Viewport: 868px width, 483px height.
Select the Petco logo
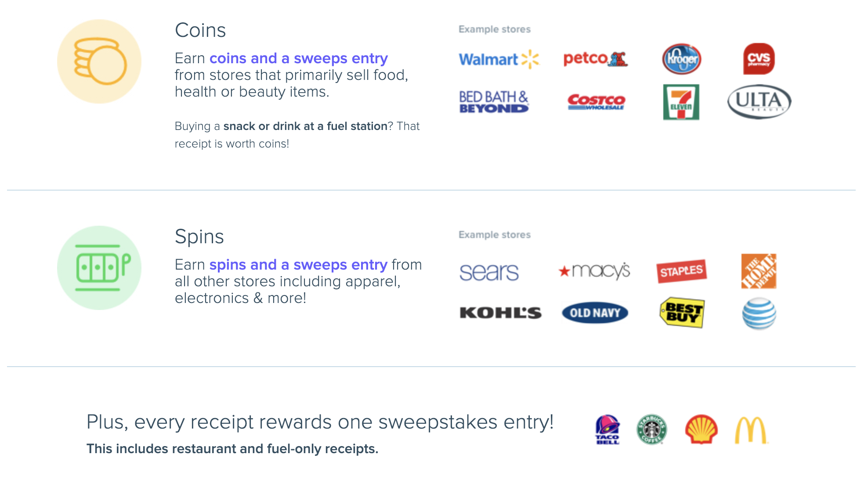click(595, 59)
